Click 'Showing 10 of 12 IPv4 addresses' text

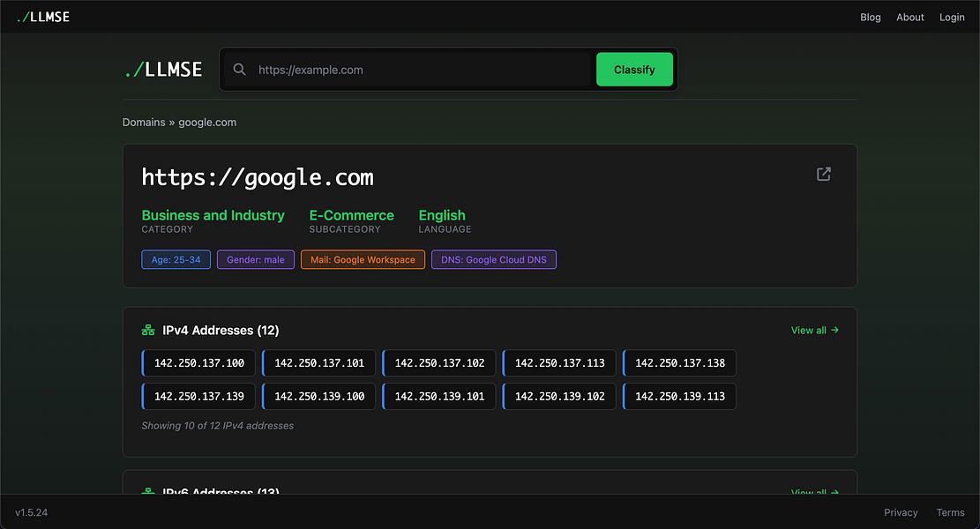point(218,426)
